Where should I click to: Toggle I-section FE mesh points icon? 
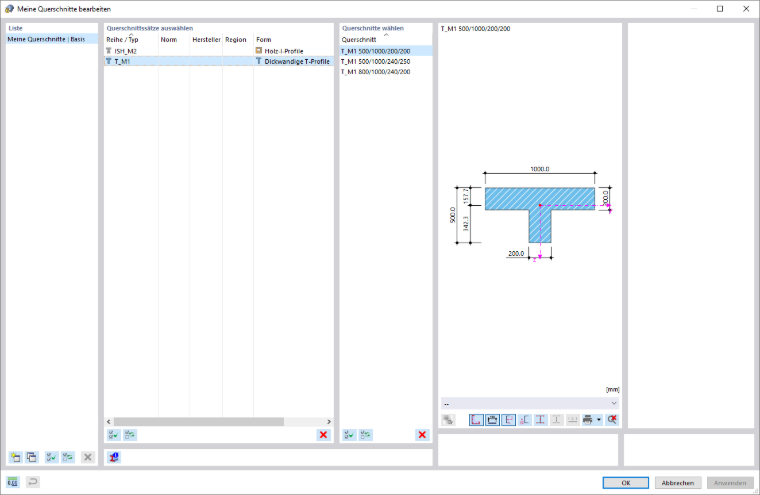[x=540, y=420]
